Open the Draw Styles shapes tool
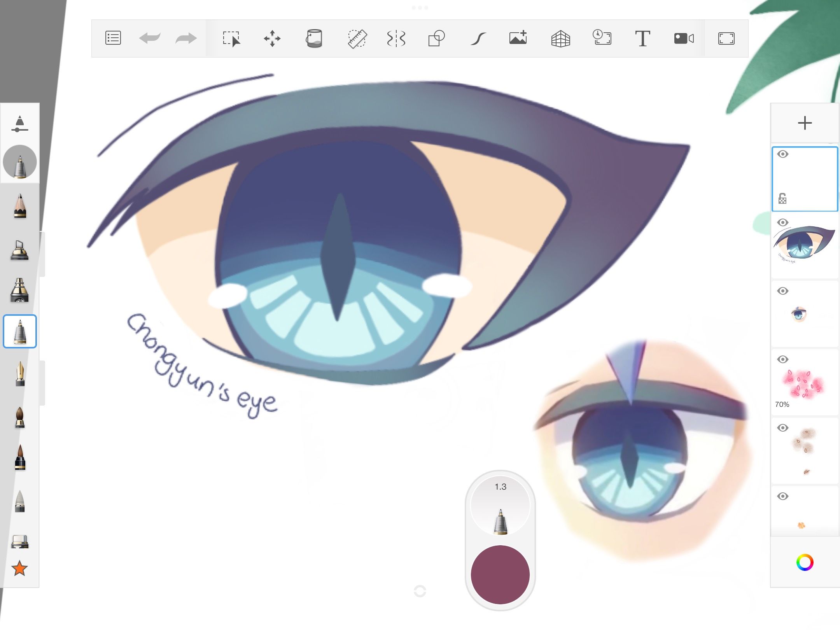The width and height of the screenshot is (840, 630). point(436,38)
